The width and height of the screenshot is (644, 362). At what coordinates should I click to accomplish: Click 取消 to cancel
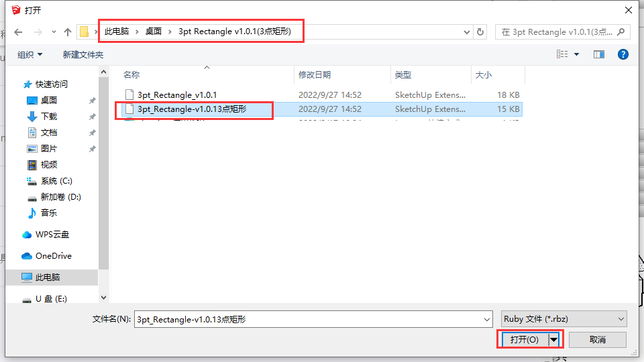click(598, 339)
